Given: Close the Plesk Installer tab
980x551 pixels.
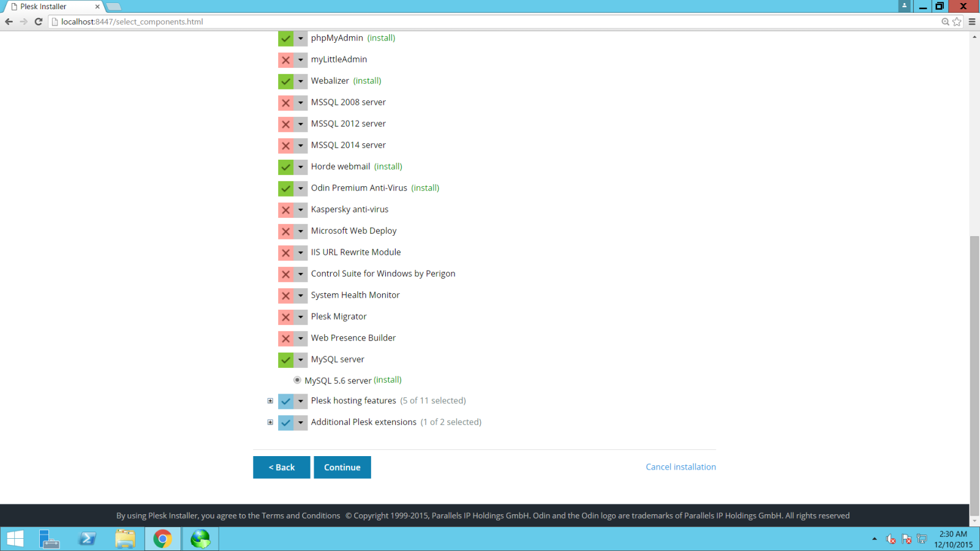Looking at the screenshot, I should pos(97,7).
